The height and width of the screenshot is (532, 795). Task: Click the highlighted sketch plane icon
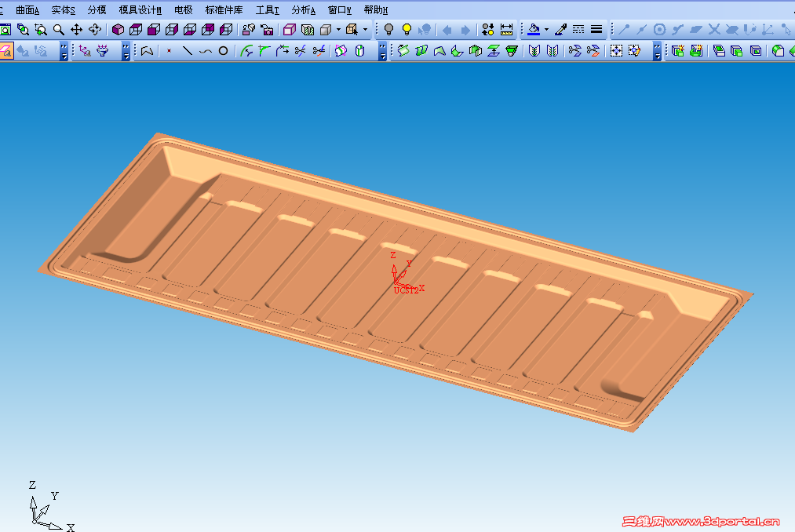[x=6, y=51]
